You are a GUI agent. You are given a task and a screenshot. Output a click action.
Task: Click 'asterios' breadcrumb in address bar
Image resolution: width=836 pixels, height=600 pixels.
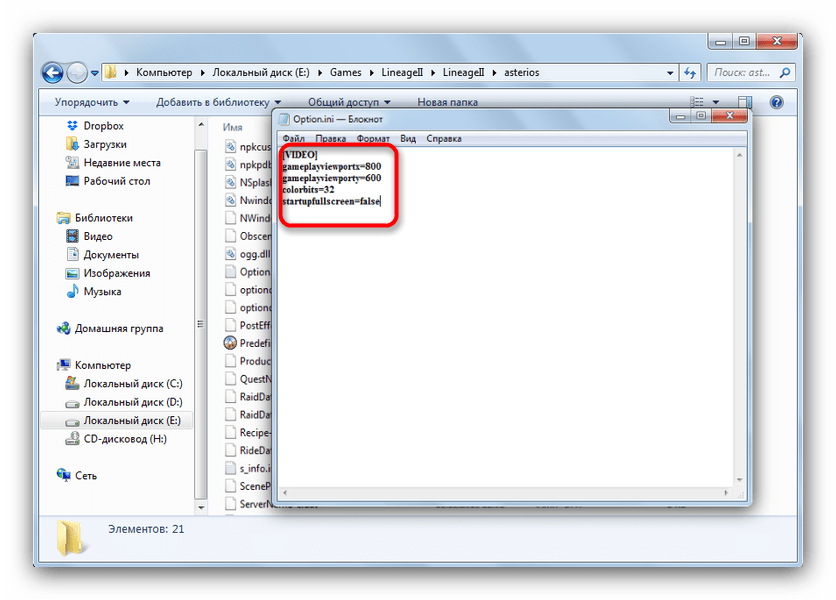521,73
